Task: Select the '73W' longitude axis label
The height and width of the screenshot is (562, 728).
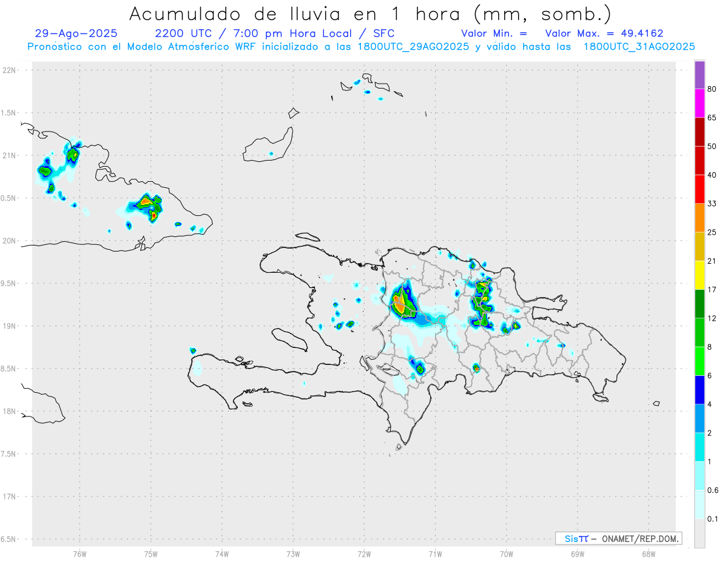Action: [x=293, y=554]
